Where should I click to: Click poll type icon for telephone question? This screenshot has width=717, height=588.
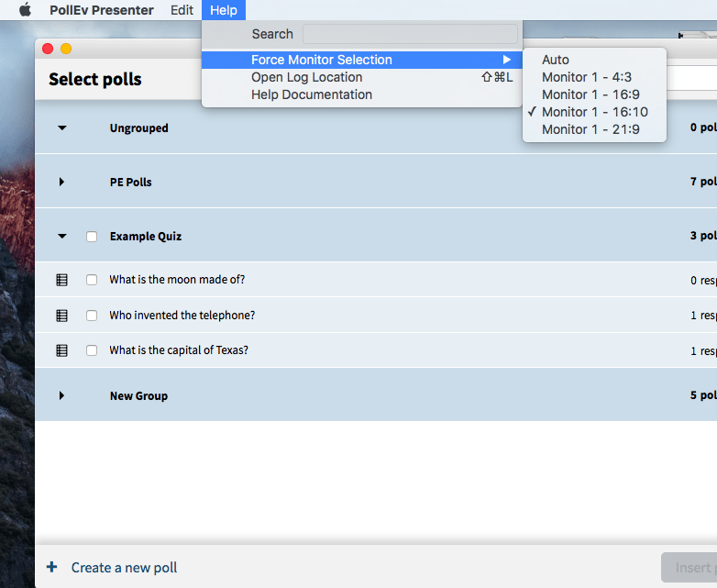[61, 316]
